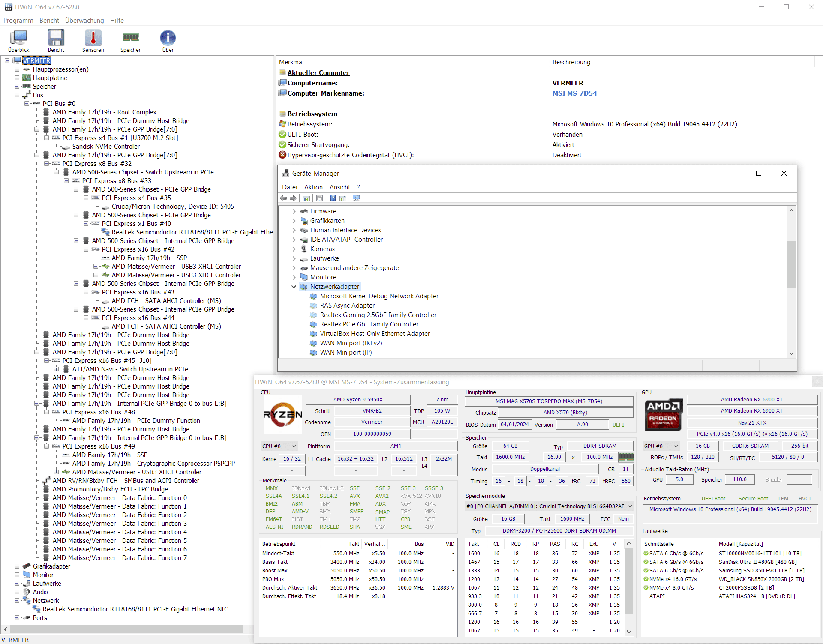The image size is (823, 644).
Task: Click the MSI MAG X570S TORPEDO MAX field
Action: (x=549, y=401)
